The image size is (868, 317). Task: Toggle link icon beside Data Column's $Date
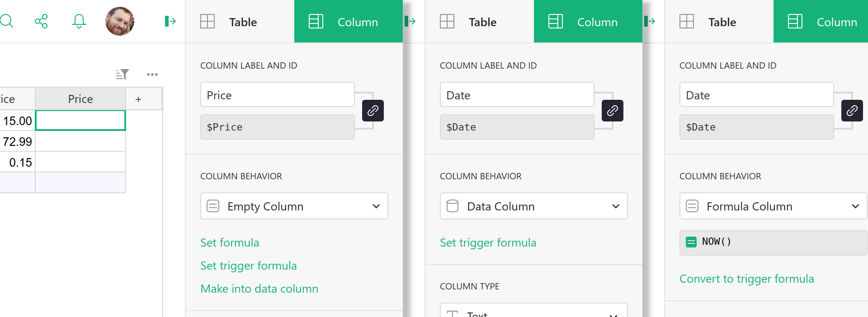click(x=613, y=111)
